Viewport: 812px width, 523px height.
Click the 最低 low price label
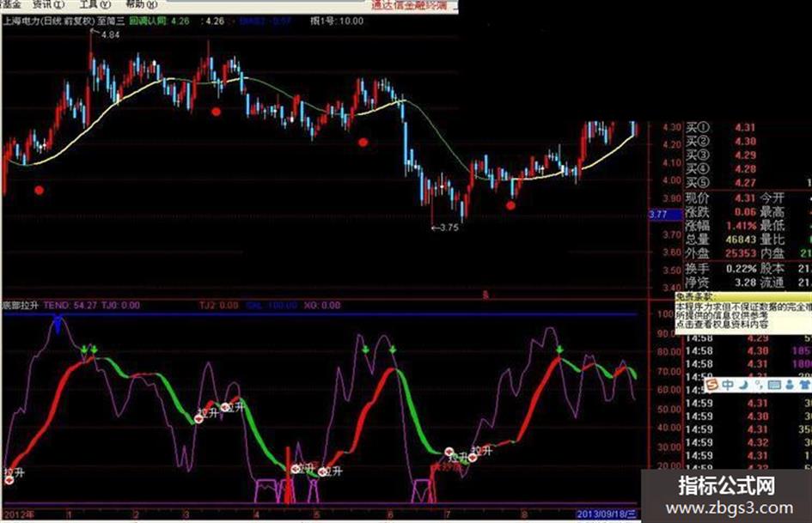point(772,226)
